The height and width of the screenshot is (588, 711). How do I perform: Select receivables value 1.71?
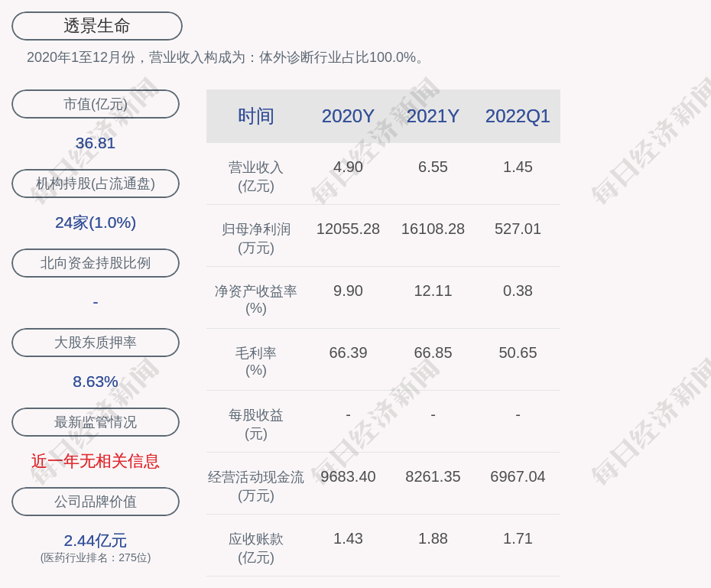[518, 538]
